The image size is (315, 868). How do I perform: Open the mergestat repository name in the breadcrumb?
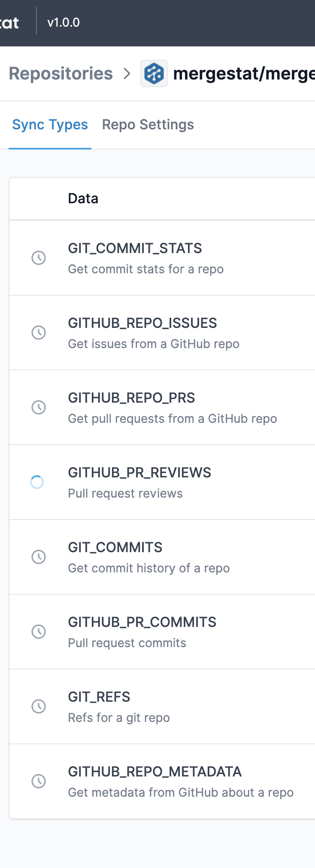click(245, 73)
